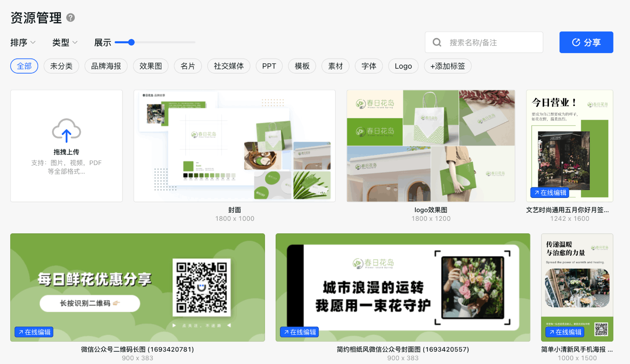
Task: Open the logo效果图 thumbnail
Action: (x=431, y=146)
